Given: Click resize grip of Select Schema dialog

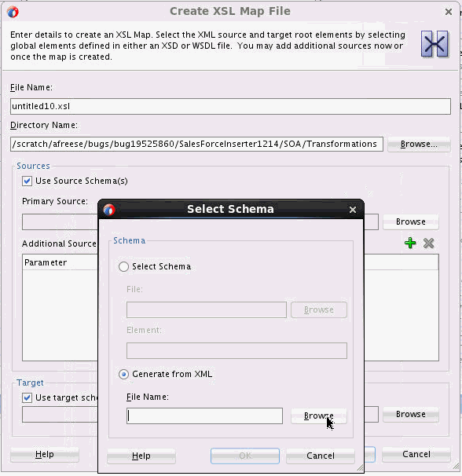Looking at the screenshot, I should (x=360, y=468).
